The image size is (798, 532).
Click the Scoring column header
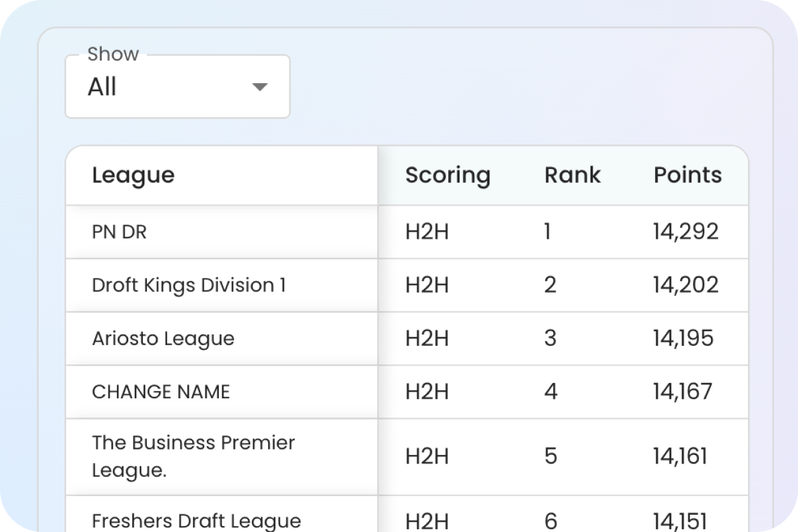(x=448, y=175)
